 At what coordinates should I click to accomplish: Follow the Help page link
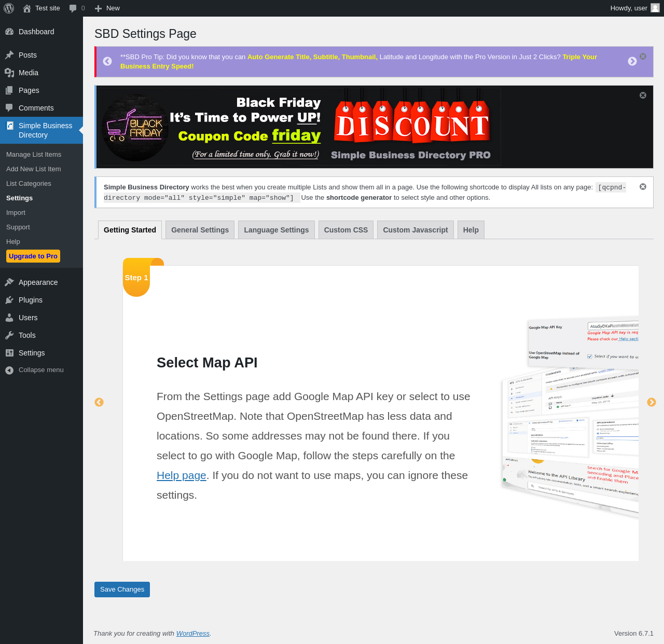click(182, 475)
